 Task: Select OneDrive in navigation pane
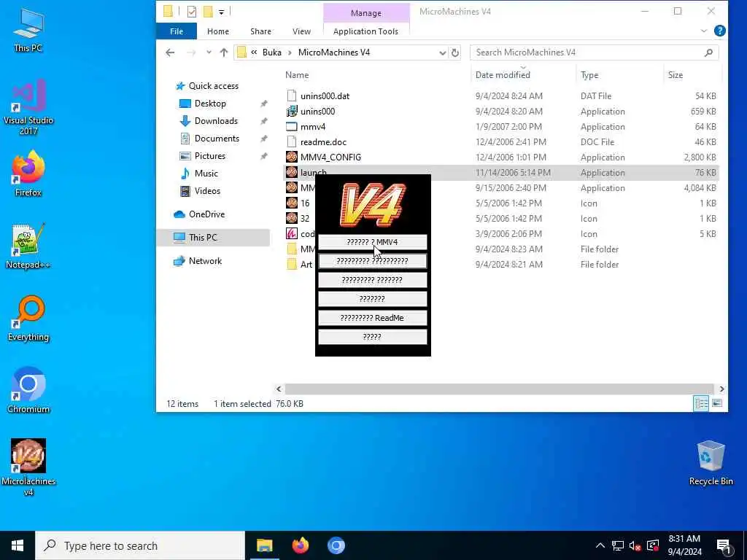tap(206, 214)
